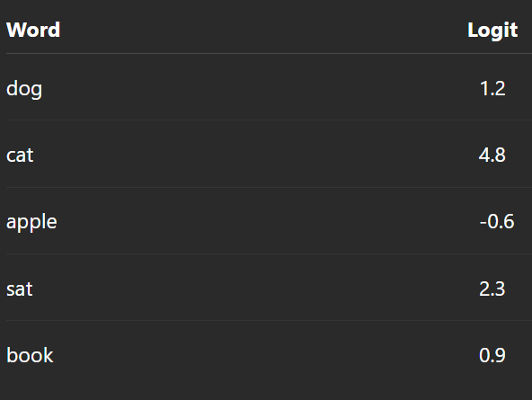Viewport: 532px width, 400px height.
Task: Select the word dog
Action: pyautogui.click(x=24, y=89)
